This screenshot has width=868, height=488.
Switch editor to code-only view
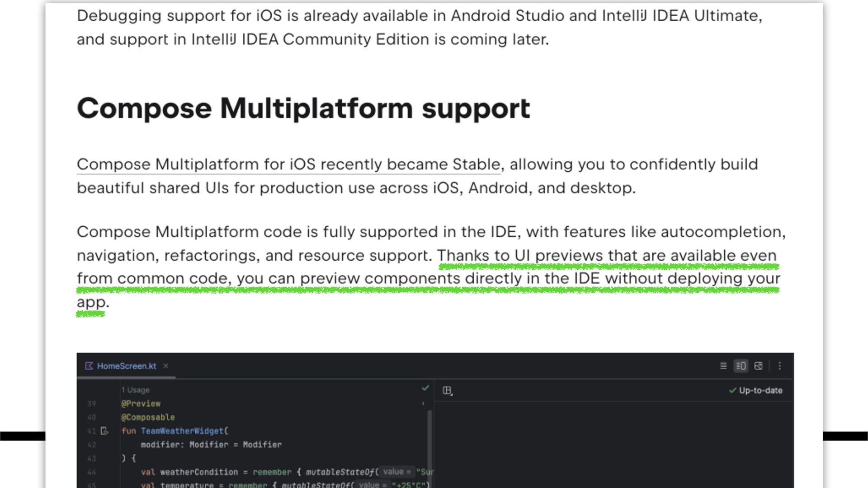[723, 366]
